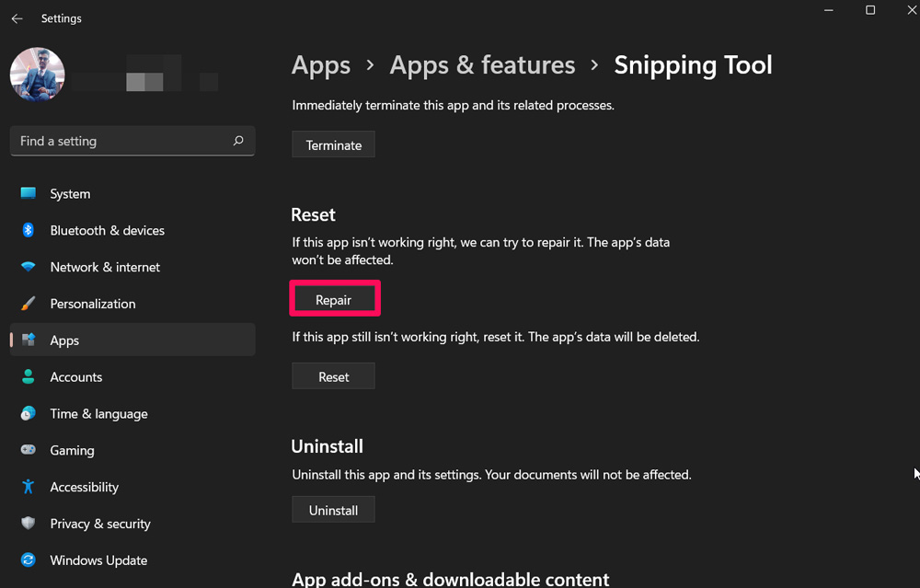This screenshot has width=920, height=588.
Task: Click the Reset button
Action: pyautogui.click(x=333, y=376)
